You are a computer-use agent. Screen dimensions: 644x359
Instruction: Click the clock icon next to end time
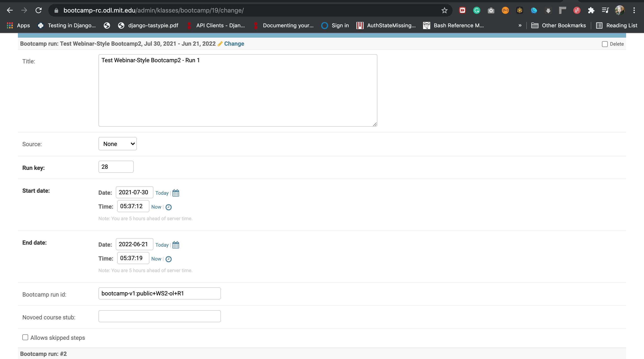(169, 259)
